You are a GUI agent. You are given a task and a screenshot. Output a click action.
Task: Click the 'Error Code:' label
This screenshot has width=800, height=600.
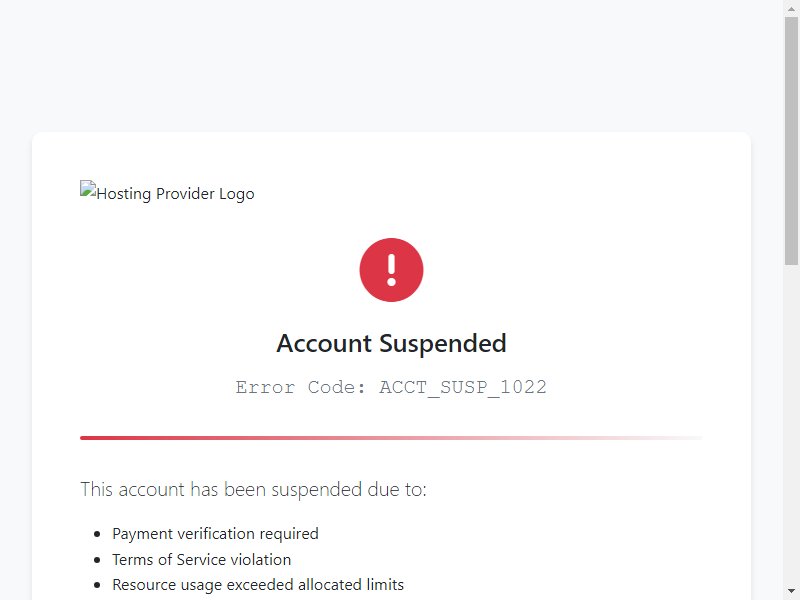tap(301, 387)
